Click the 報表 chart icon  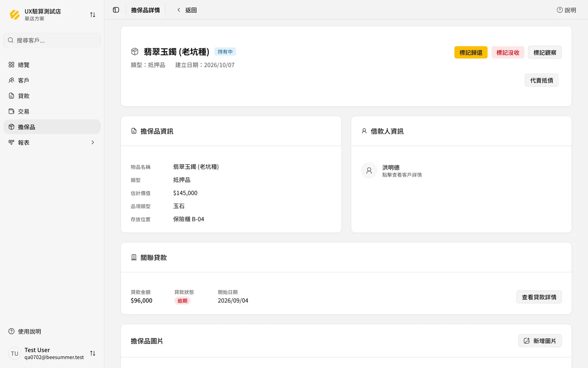click(11, 142)
